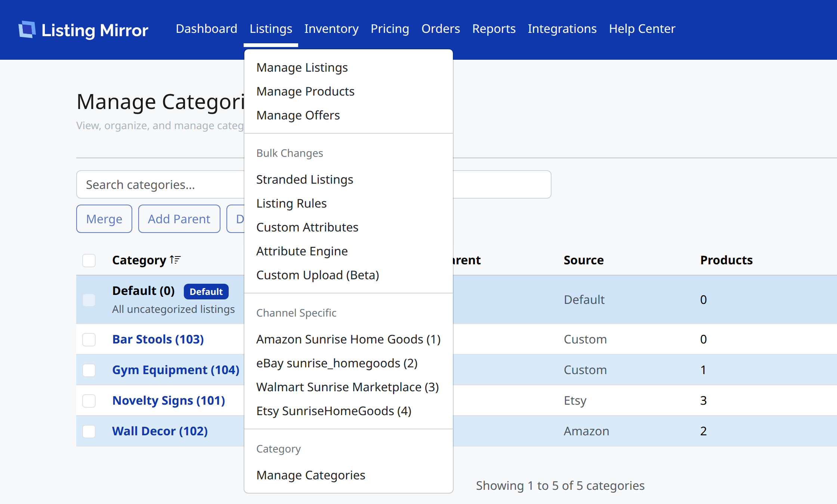Select Manage Listings from dropdown
Screen dimensions: 837x504
(348, 68)
